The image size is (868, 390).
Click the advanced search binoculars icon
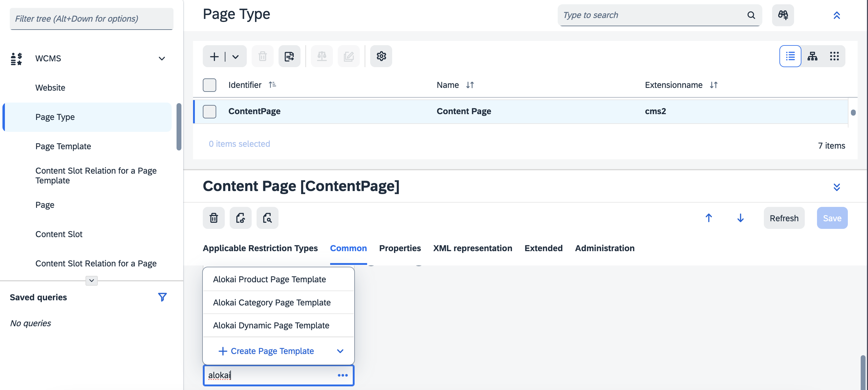coord(782,15)
